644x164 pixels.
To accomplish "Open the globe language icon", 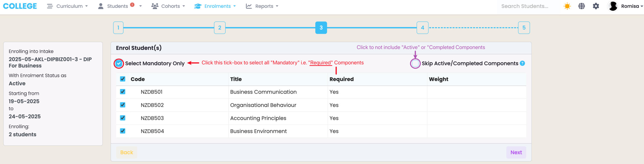I will click(581, 6).
